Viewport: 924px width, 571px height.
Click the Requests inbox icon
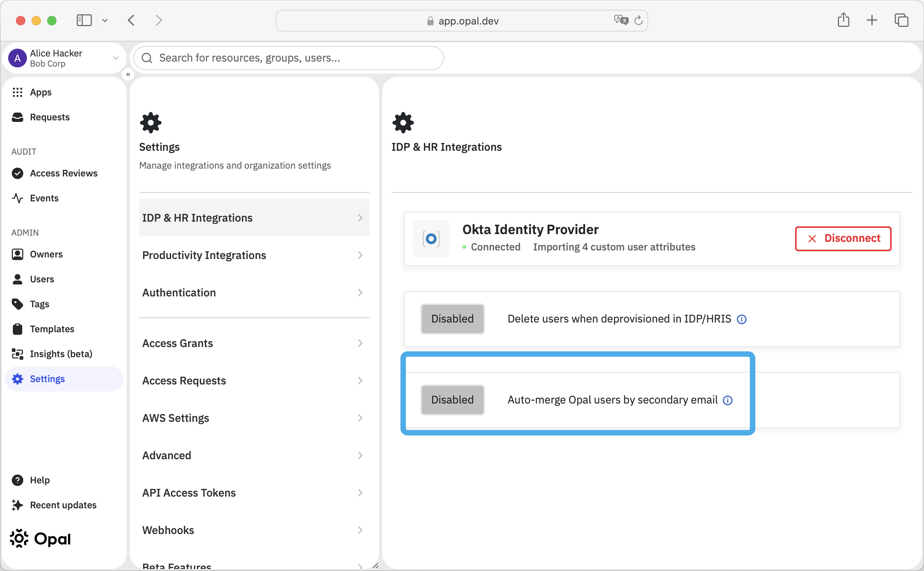(x=18, y=117)
